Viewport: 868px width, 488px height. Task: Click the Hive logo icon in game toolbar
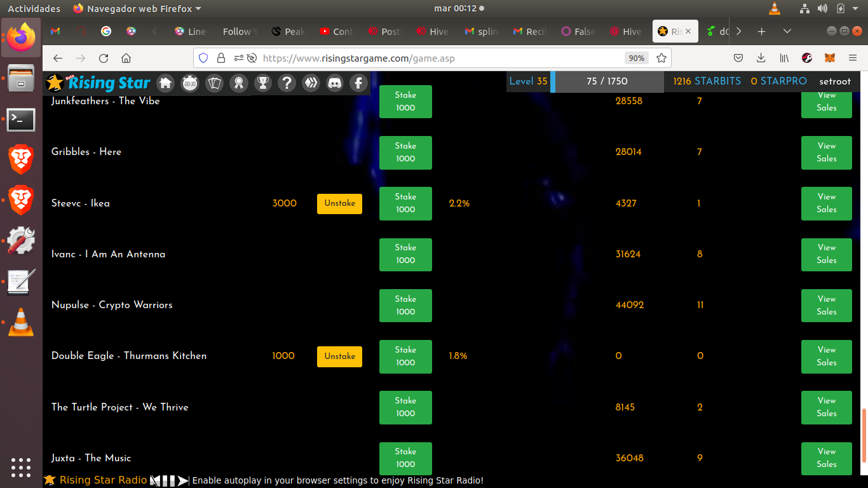(311, 83)
